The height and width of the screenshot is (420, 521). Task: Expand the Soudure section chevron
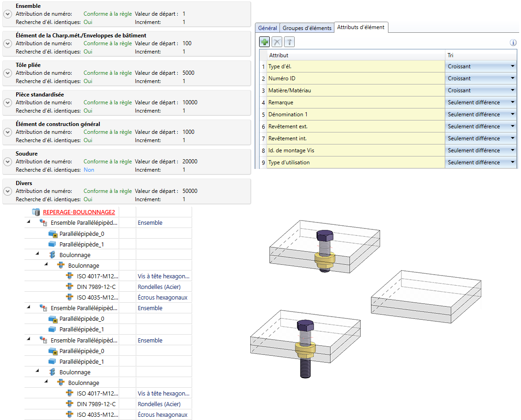pos(7,162)
